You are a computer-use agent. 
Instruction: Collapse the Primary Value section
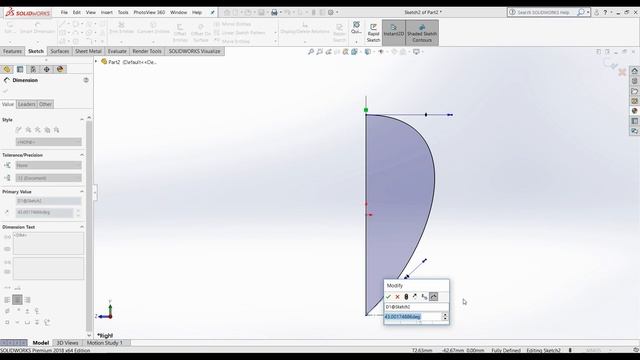[82, 191]
